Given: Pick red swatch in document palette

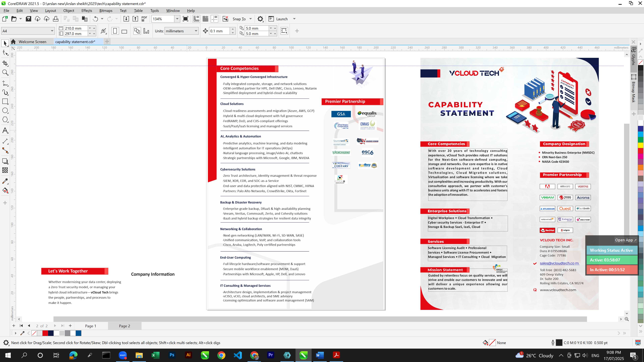Looking at the screenshot, I should (x=45, y=333).
